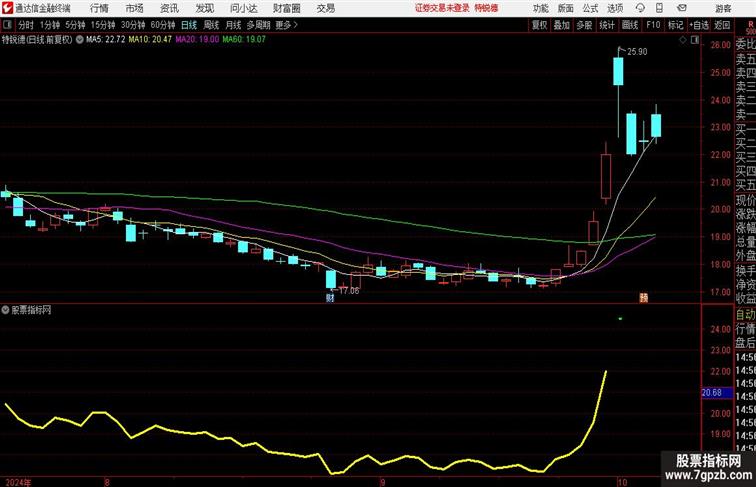Click the MA5: 22.72 indicator label
The image size is (756, 487).
pos(106,40)
